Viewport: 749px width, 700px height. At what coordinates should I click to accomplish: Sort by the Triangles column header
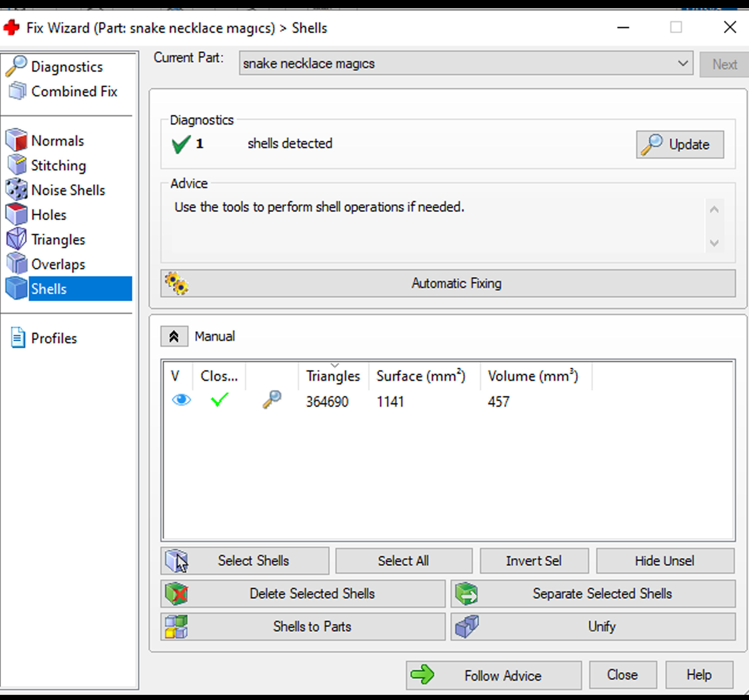[x=333, y=376]
